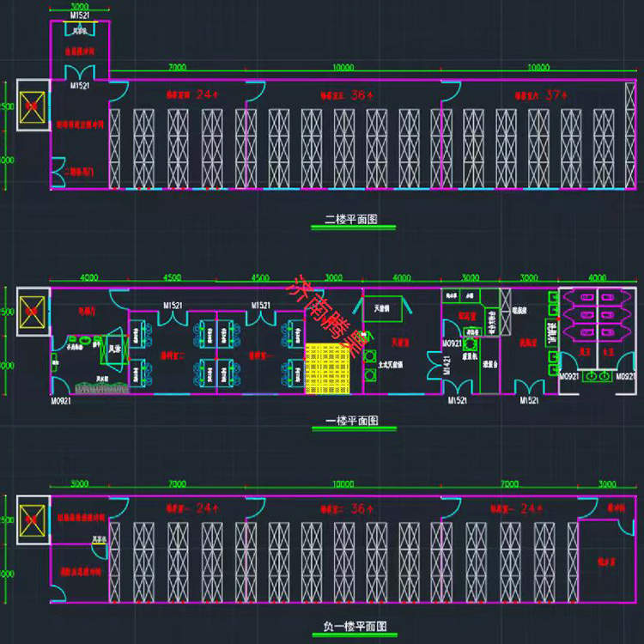Click the 10000 dimension on basement plan
Image resolution: width=644 pixels, height=644 pixels.
[x=343, y=484]
